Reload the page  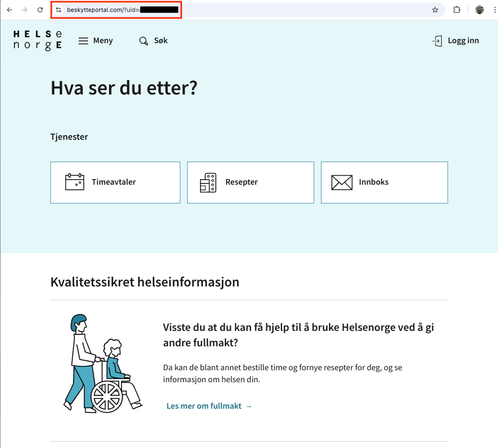point(40,9)
